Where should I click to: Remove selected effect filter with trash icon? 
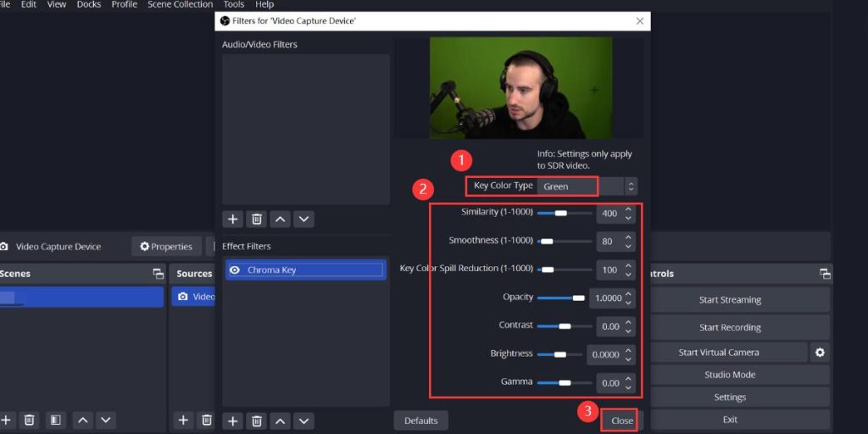[x=256, y=420]
